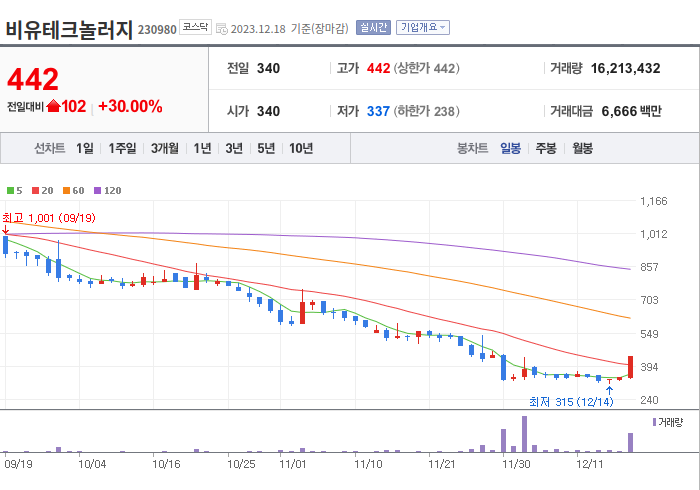Click the red 20-day average legend swatch
700x490 pixels.
36,191
